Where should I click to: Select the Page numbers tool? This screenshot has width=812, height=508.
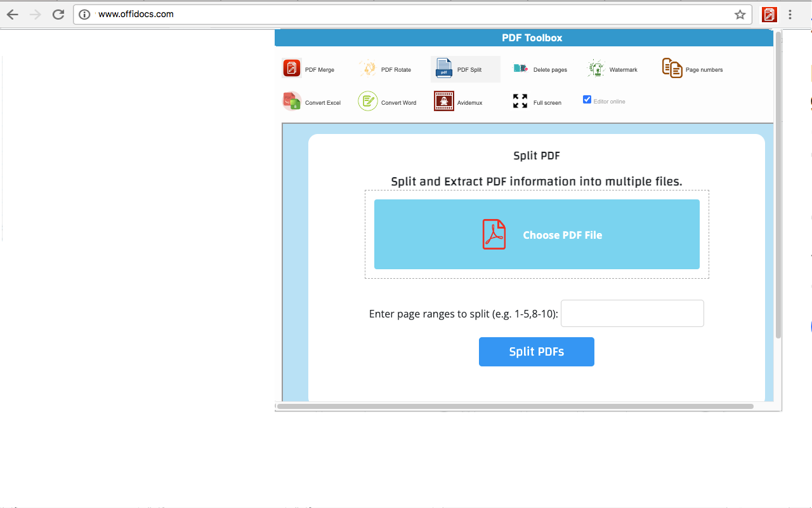tap(692, 68)
